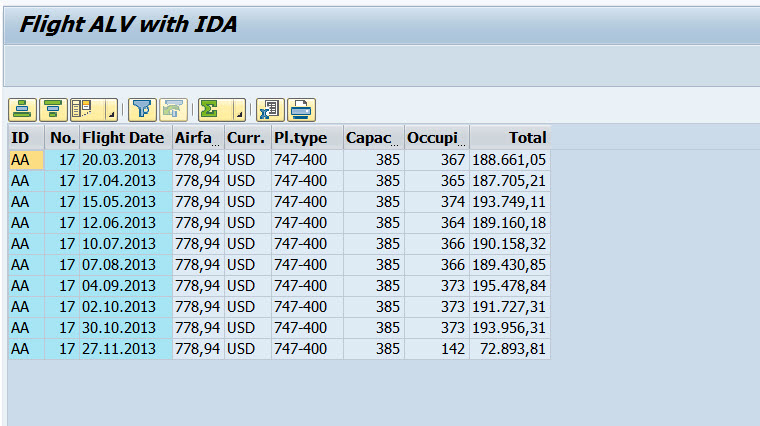Select the Total column header
Viewport: 760px width, 426px height.
(510, 138)
